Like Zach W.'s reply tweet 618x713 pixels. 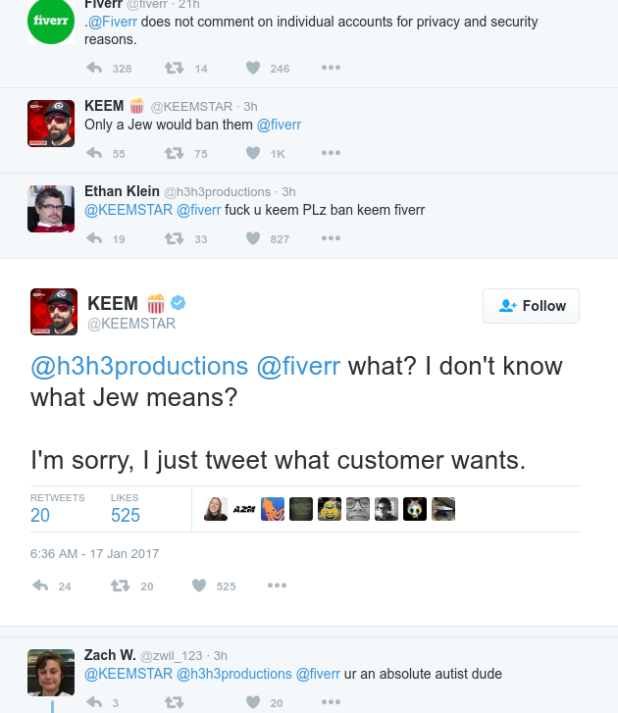click(x=253, y=703)
